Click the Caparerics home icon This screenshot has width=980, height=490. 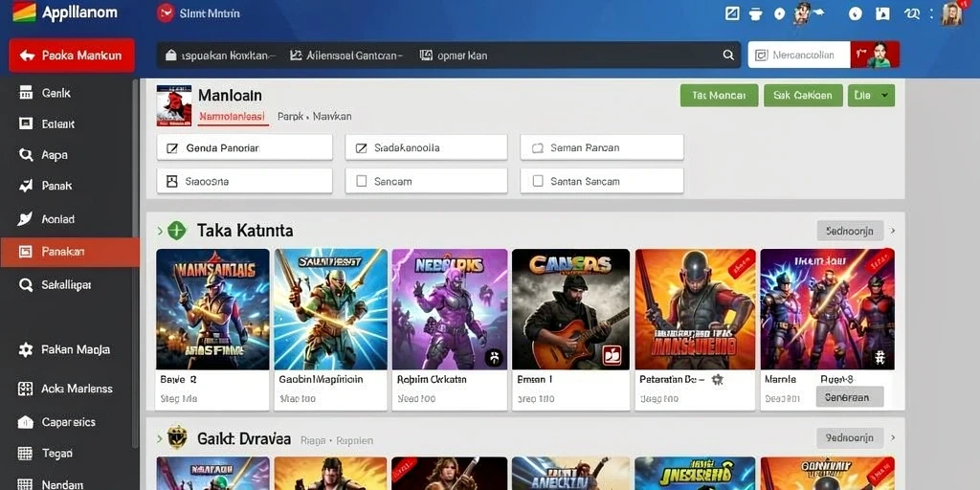(25, 422)
